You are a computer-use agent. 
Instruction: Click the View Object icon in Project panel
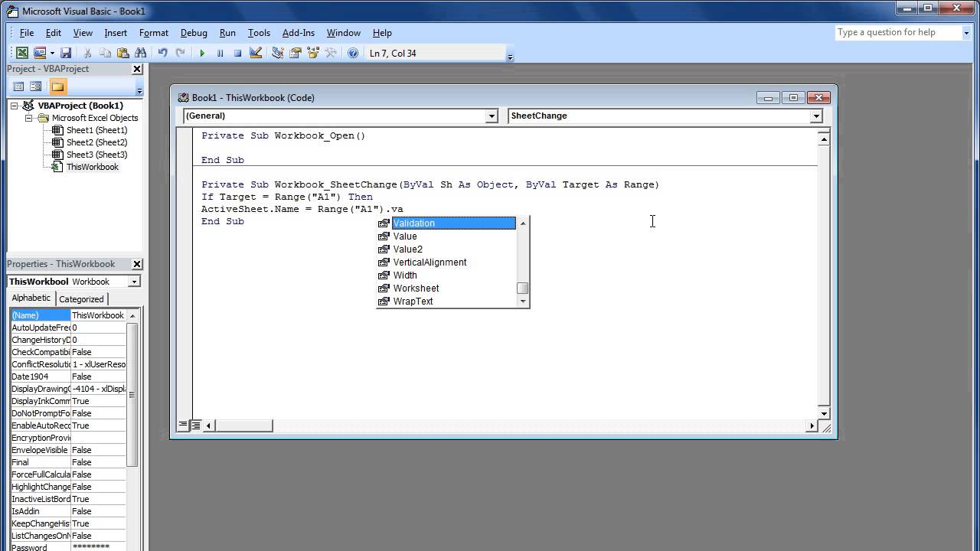tap(35, 86)
